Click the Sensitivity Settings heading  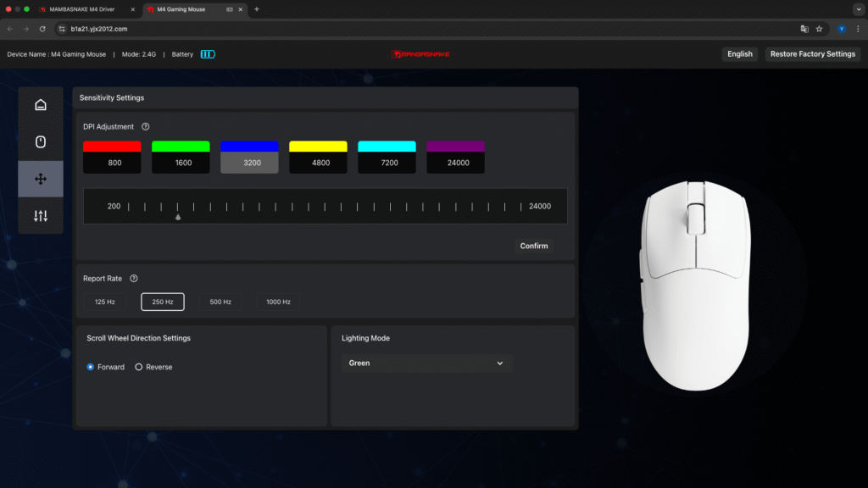(111, 97)
